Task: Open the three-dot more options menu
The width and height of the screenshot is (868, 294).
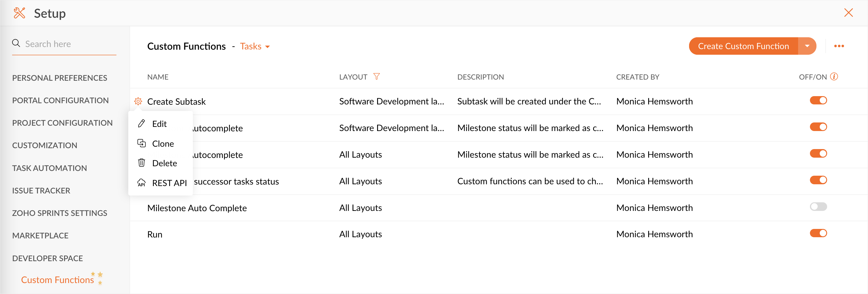Action: point(839,46)
